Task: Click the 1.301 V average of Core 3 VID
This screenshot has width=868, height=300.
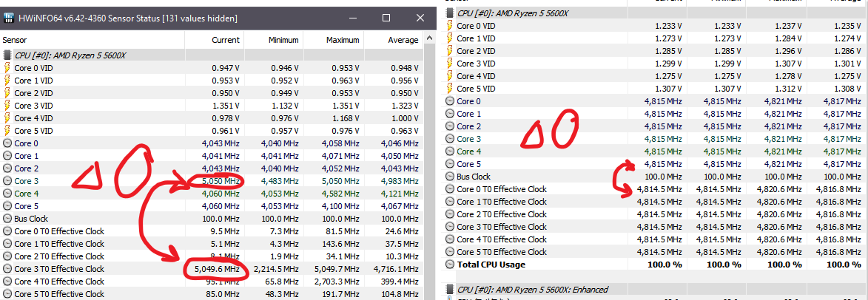Action: click(848, 64)
